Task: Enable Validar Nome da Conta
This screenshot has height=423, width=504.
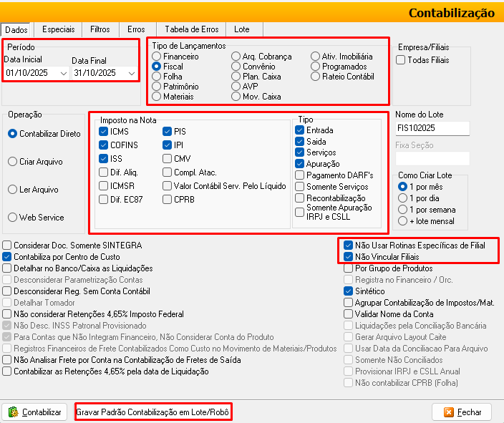Action: tap(348, 314)
